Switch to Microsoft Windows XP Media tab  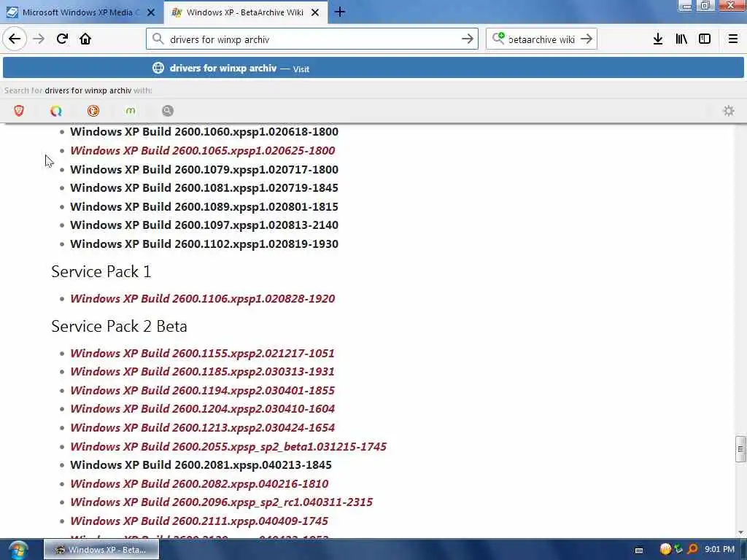pyautogui.click(x=82, y=12)
